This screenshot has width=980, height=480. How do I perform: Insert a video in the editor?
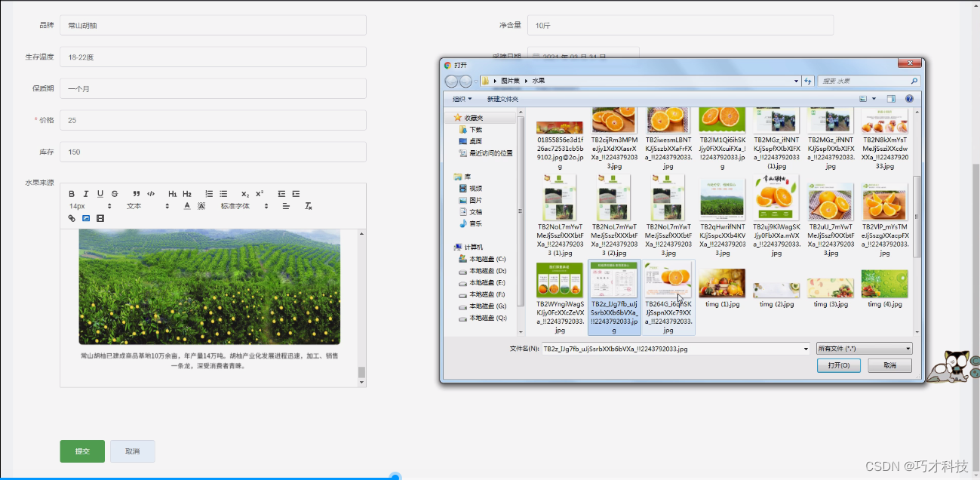[x=99, y=218]
